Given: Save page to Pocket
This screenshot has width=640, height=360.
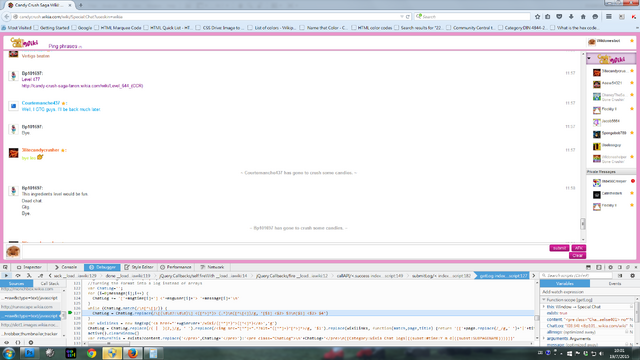Looking at the screenshot, I should coord(559,17).
